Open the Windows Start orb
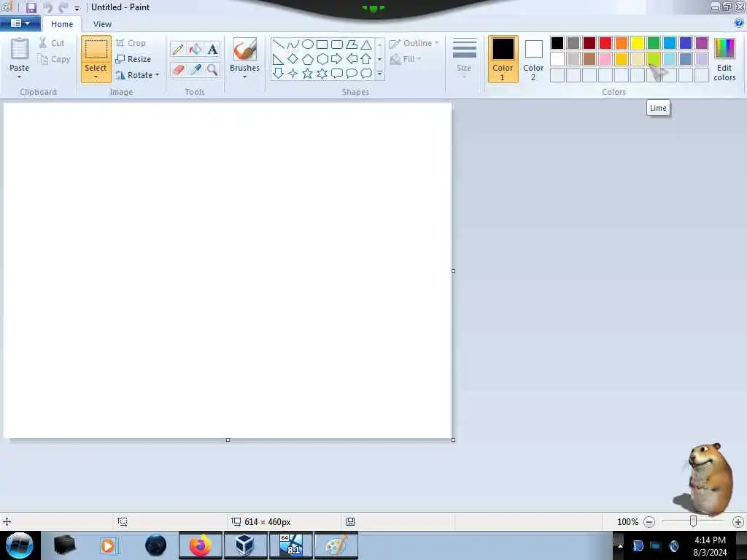The height and width of the screenshot is (560, 747). (x=20, y=545)
